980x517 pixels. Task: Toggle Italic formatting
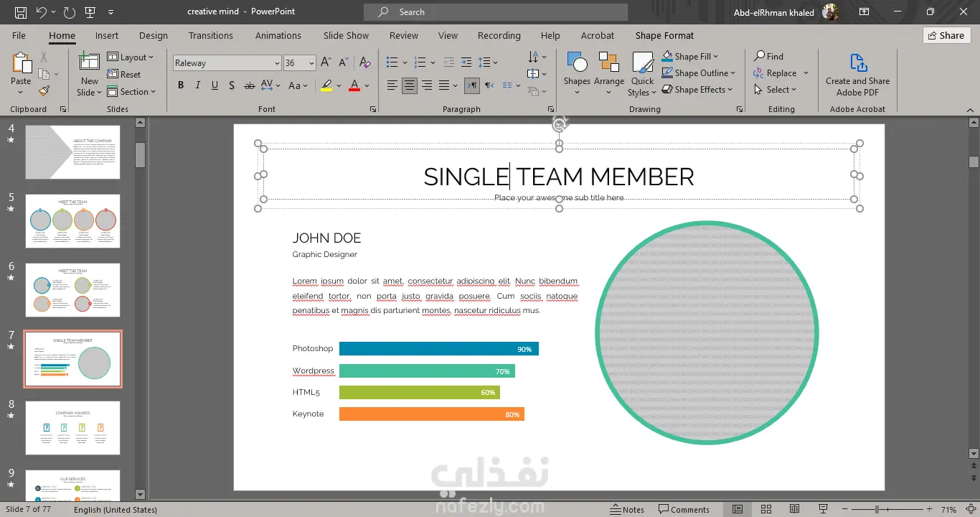pos(198,85)
